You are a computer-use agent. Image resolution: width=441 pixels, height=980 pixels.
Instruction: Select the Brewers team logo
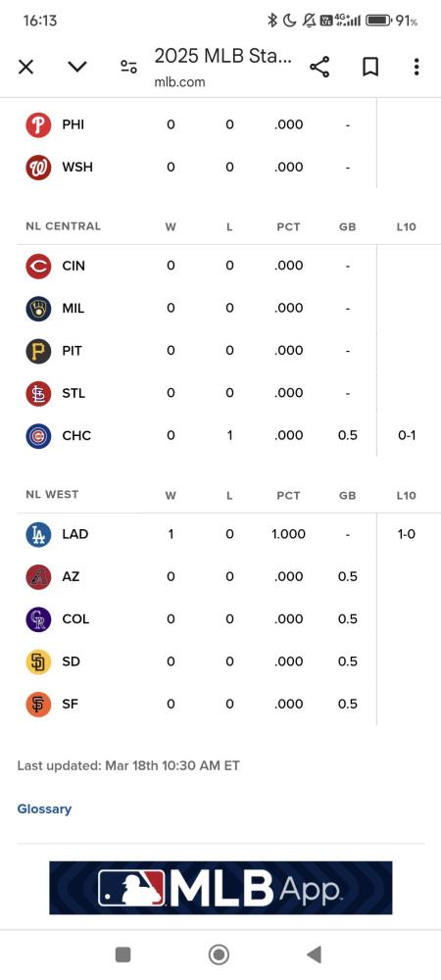point(38,308)
